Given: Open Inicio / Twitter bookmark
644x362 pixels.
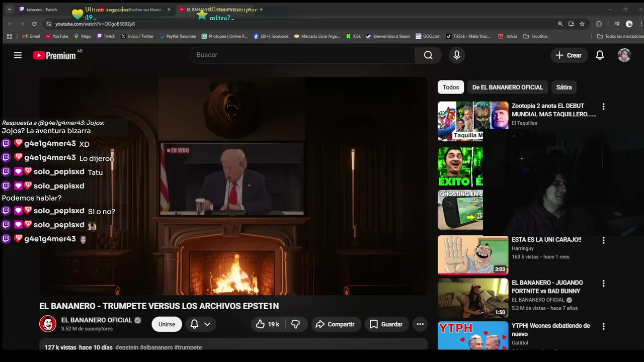Looking at the screenshot, I should tap(137, 36).
